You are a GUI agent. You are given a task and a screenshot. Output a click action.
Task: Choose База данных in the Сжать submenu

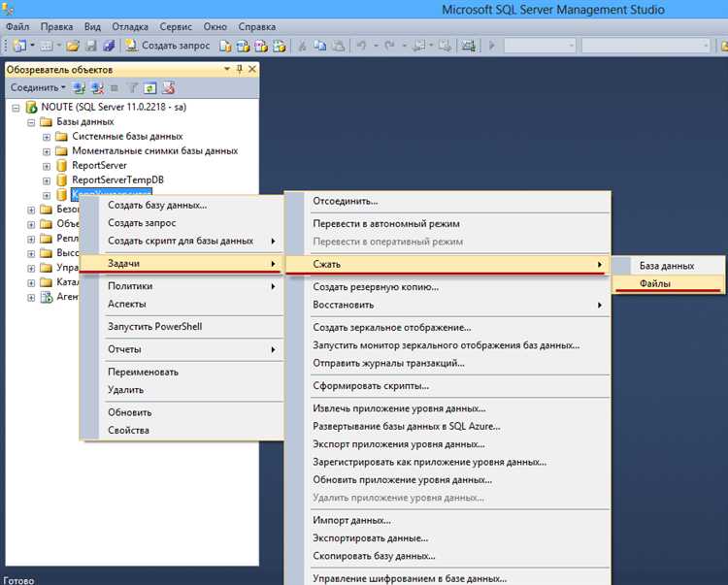(667, 265)
